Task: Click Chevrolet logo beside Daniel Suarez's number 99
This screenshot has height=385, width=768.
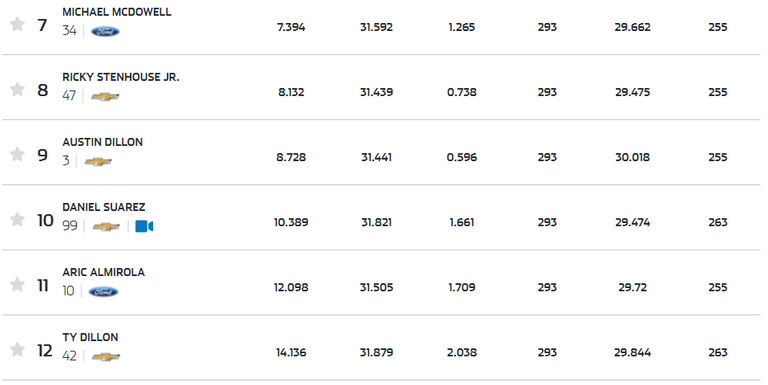Action: pyautogui.click(x=106, y=226)
